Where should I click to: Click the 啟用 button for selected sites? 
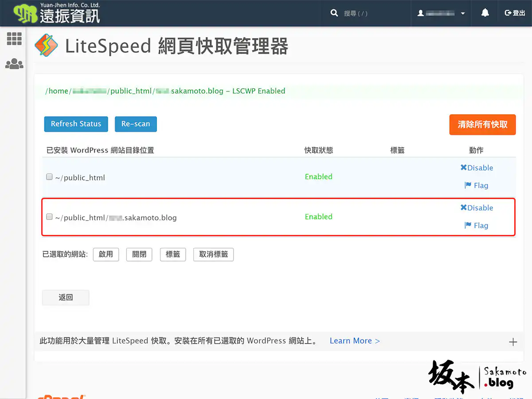[x=106, y=254]
